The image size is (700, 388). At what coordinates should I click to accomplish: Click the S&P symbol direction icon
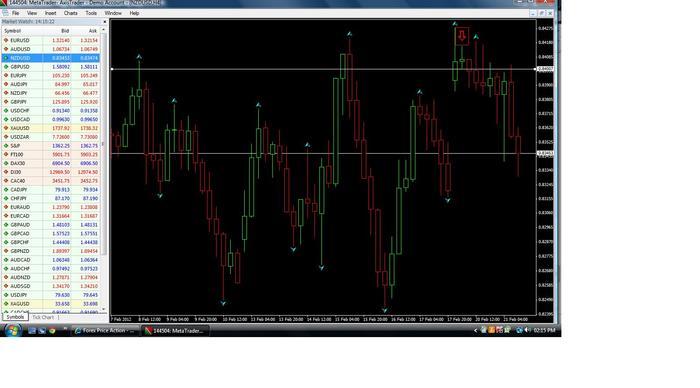[6, 146]
